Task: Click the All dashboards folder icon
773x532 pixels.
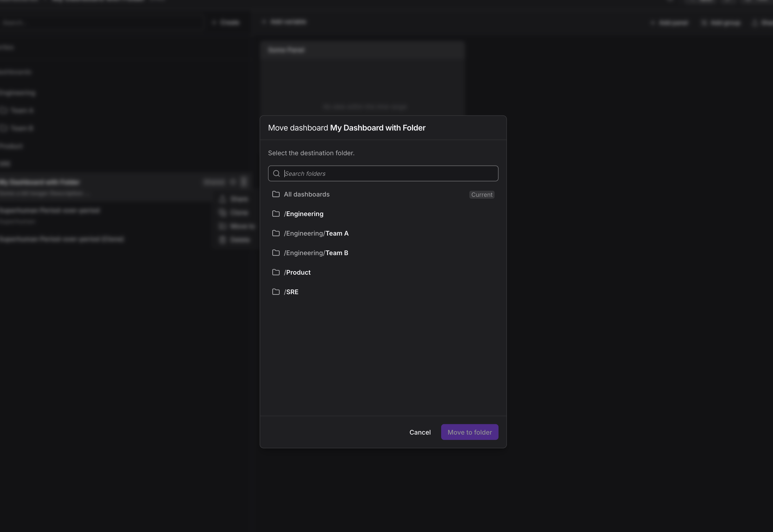Action: coord(276,194)
